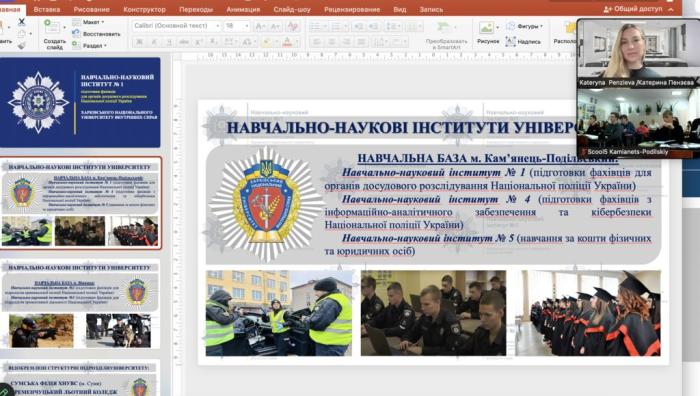Open the font color dropdown arrow

[296, 42]
